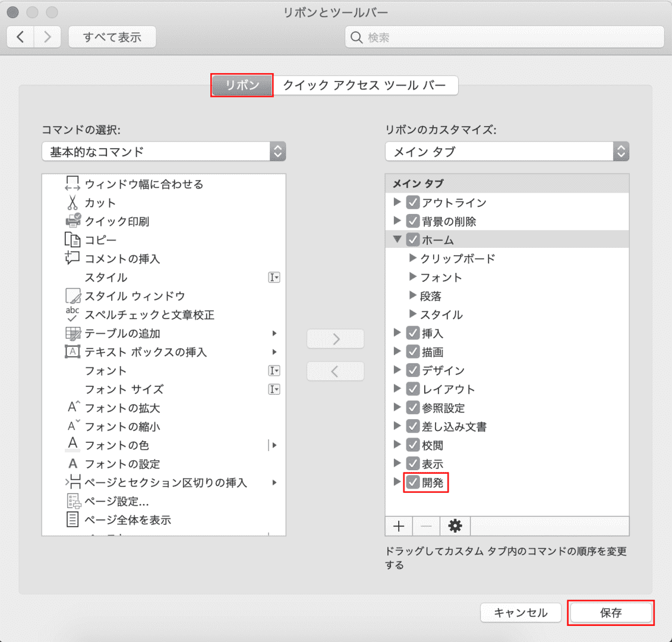Open the フォント サイズ combo indicator
The width and height of the screenshot is (672, 642).
275,389
